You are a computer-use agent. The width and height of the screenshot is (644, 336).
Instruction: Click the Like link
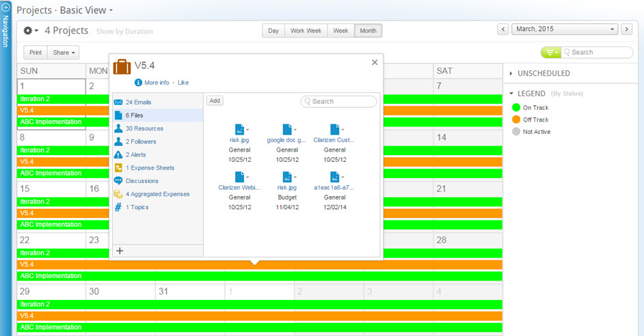click(183, 83)
